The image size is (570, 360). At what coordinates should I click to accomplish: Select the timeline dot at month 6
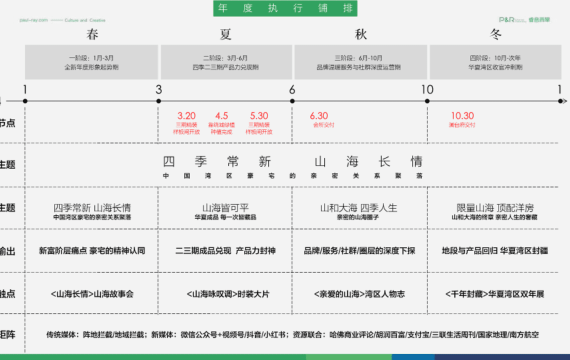292,101
